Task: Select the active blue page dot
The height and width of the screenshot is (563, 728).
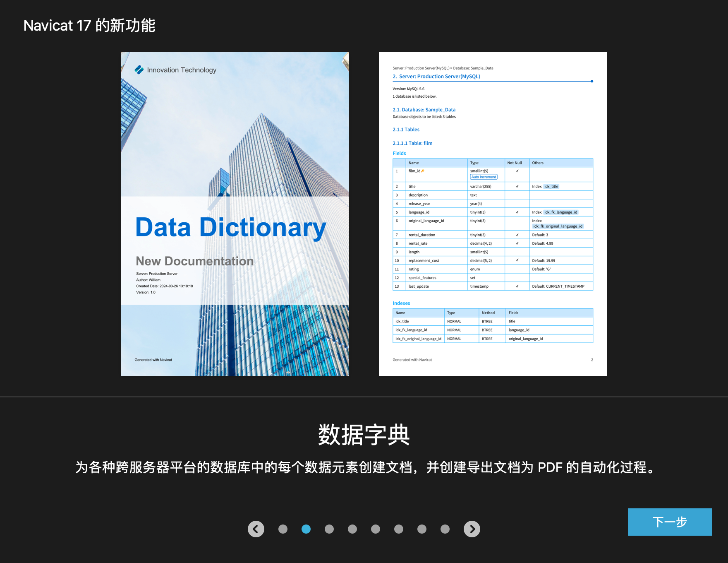Action: click(306, 529)
